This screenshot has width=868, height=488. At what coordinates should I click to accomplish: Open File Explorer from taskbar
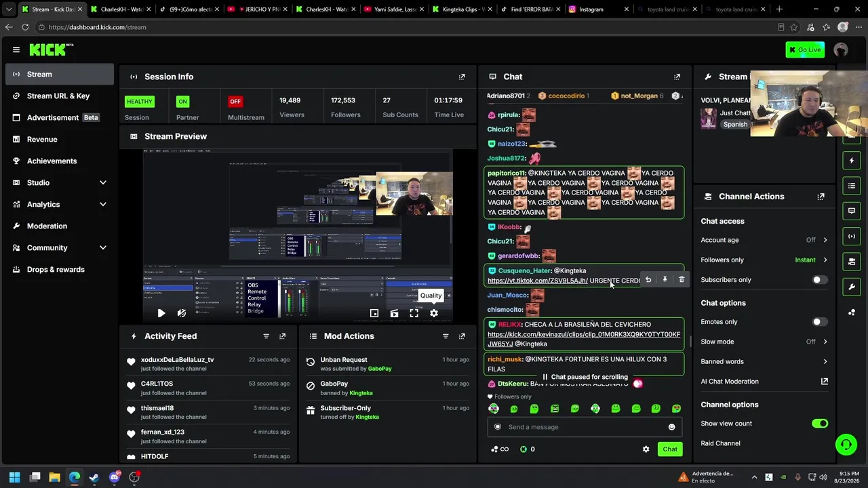click(55, 477)
